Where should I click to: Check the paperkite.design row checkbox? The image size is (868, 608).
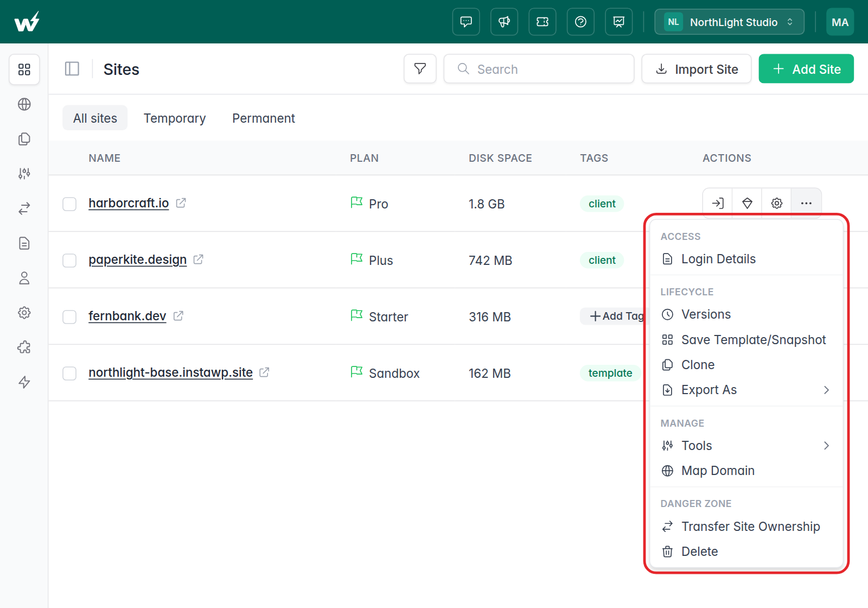tap(69, 261)
